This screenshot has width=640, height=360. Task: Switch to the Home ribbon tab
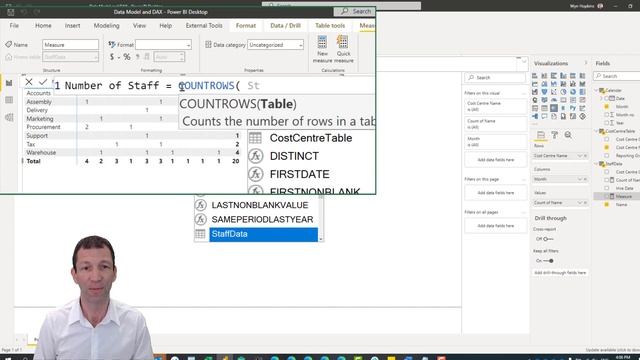[x=43, y=25]
